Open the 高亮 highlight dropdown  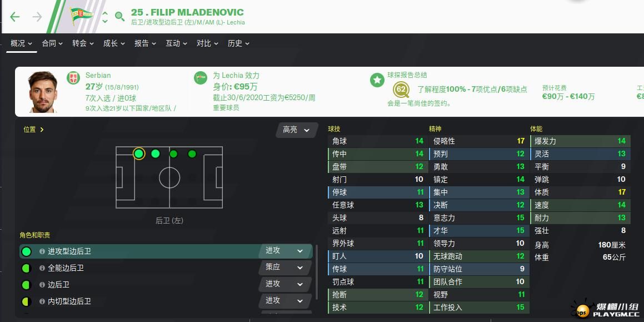click(297, 130)
